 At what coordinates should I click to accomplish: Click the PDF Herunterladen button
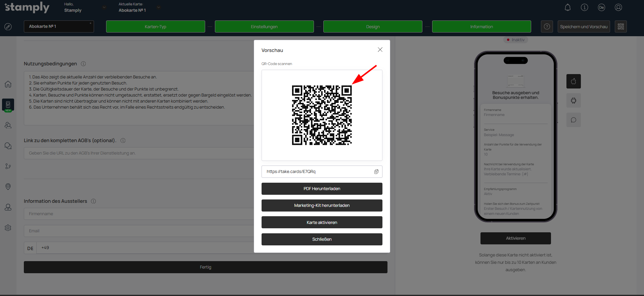pos(322,189)
